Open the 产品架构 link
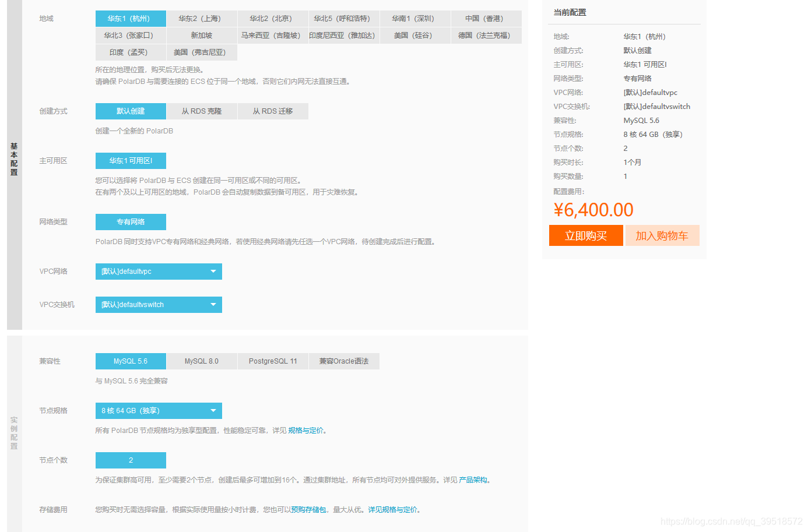808x532 pixels. (x=473, y=480)
